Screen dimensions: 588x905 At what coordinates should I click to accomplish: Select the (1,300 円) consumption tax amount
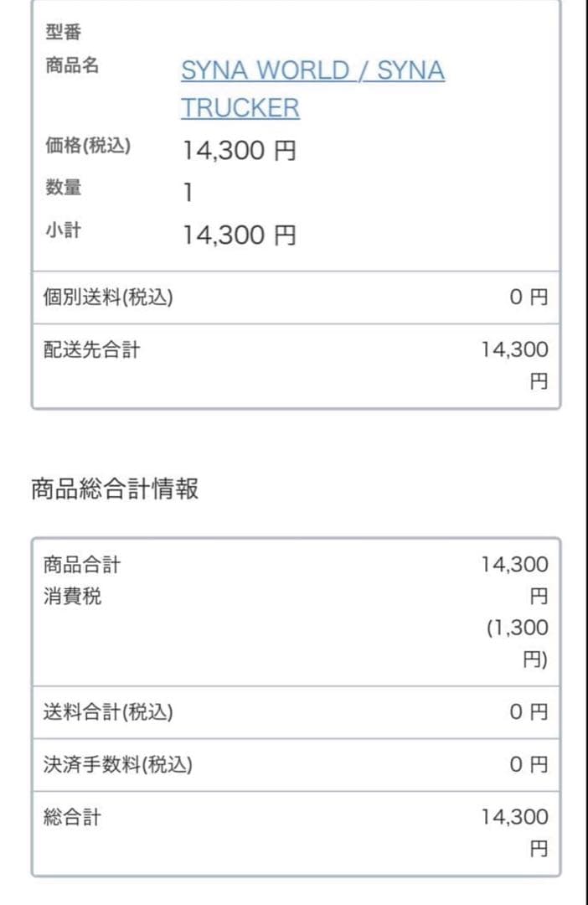point(518,643)
